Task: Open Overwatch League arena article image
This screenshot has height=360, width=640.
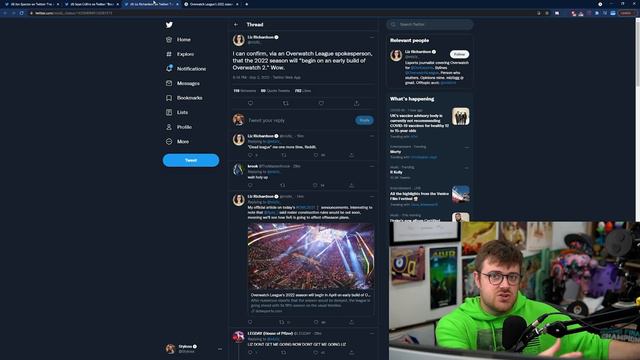Action: [311, 256]
